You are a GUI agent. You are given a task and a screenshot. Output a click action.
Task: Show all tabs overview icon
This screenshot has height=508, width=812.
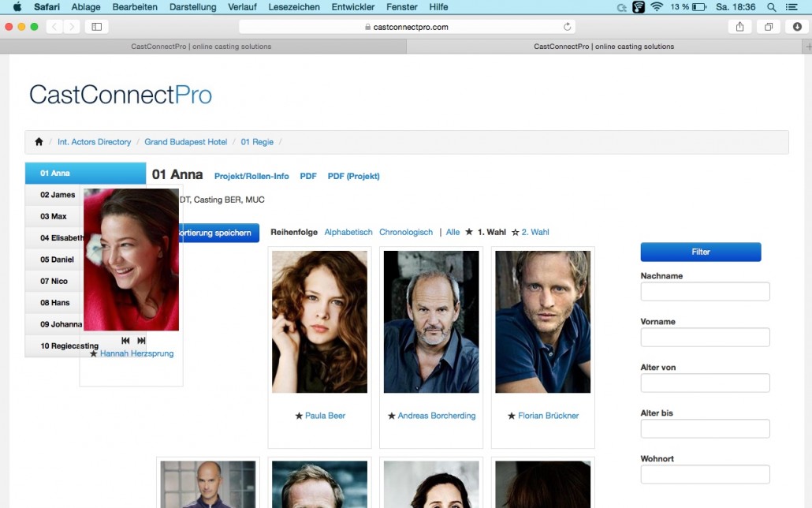[x=769, y=27]
